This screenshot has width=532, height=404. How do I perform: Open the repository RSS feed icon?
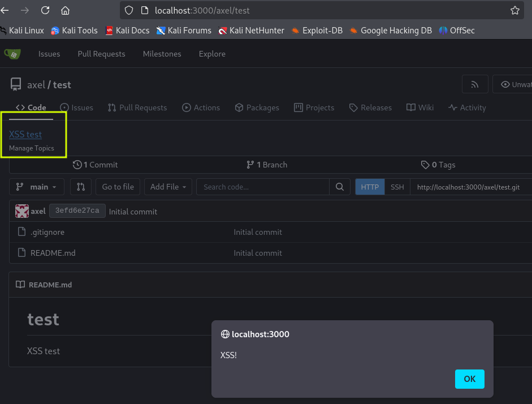point(475,85)
